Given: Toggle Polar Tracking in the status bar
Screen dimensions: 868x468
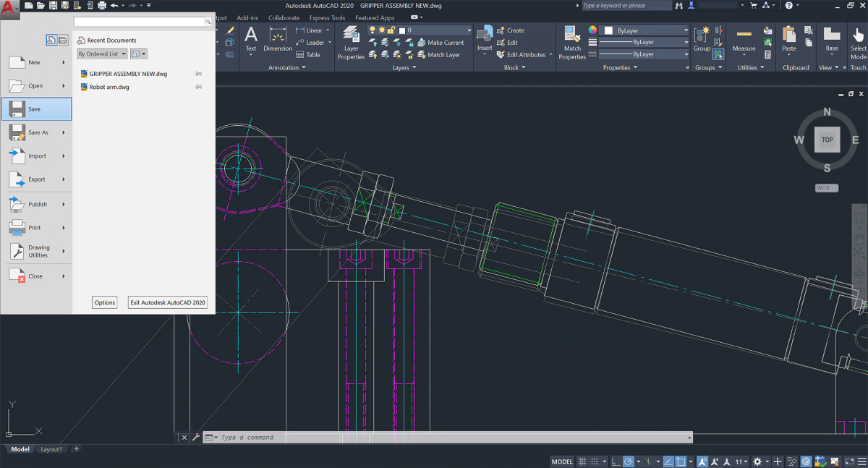Looking at the screenshot, I should 629,461.
